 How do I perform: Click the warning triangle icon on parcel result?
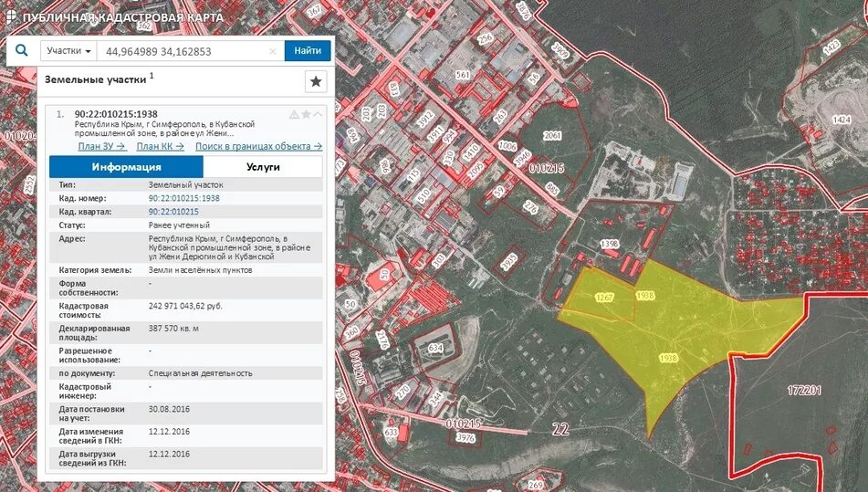tap(294, 114)
